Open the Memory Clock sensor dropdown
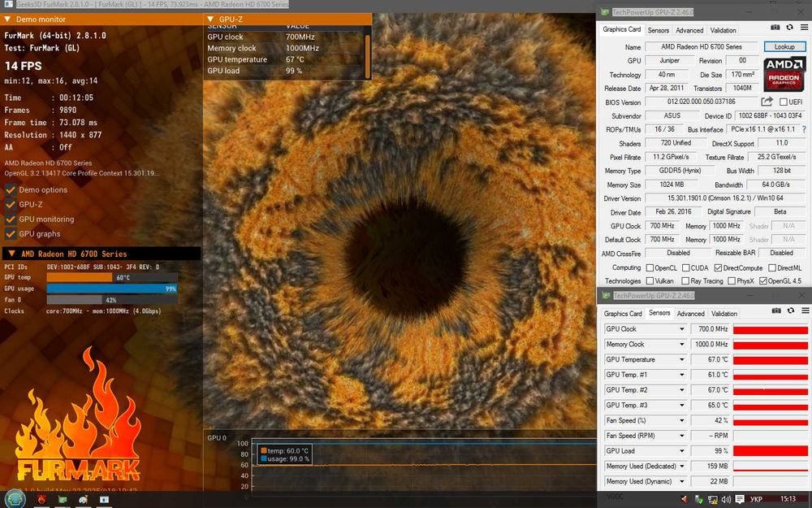This screenshot has height=508, width=812. [682, 344]
